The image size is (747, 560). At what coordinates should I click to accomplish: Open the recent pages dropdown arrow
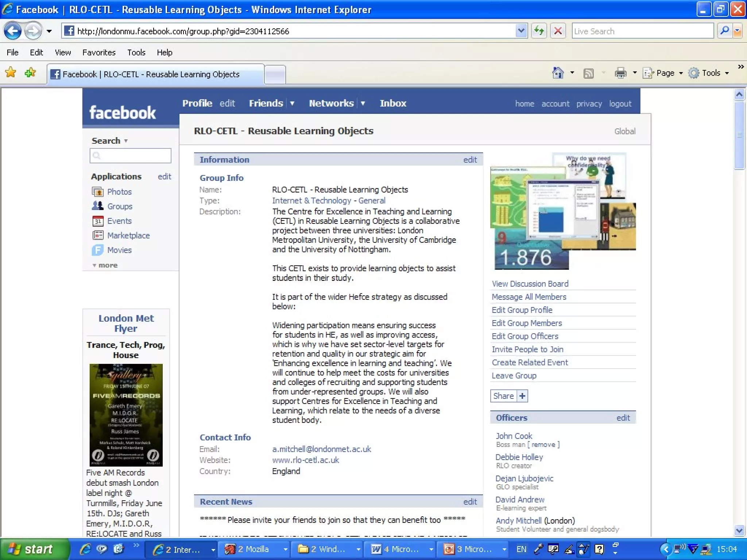click(x=49, y=31)
